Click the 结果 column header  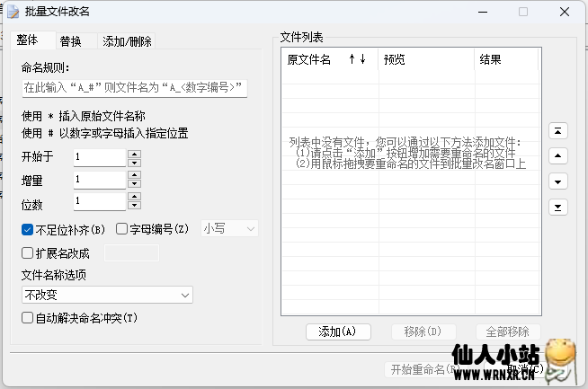(506, 59)
